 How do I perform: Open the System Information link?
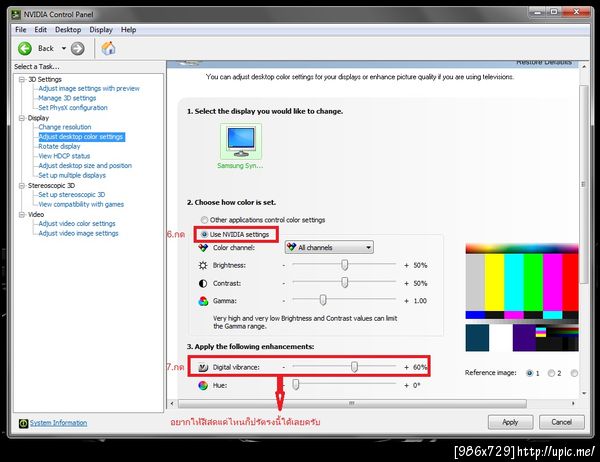tap(58, 423)
